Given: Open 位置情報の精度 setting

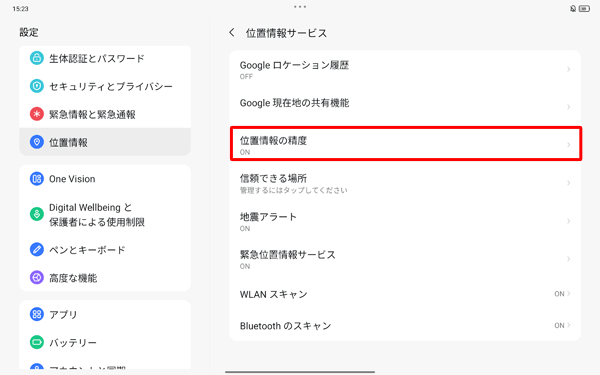Looking at the screenshot, I should tap(405, 144).
